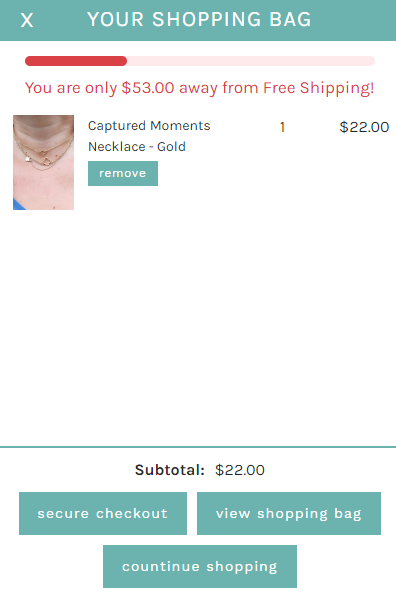
Task: Close the shopping bag with the X
Action: click(x=27, y=20)
